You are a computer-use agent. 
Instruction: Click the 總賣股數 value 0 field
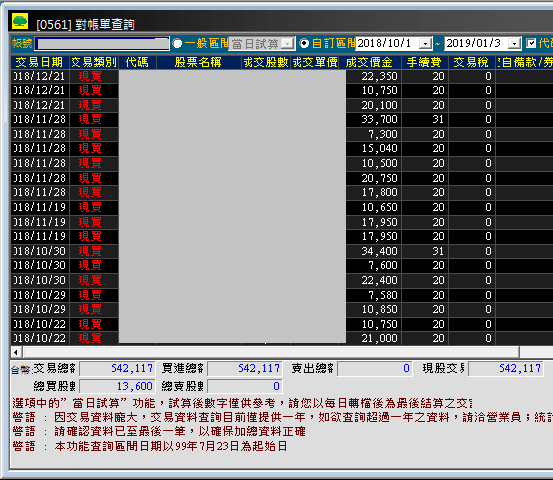pos(244,387)
